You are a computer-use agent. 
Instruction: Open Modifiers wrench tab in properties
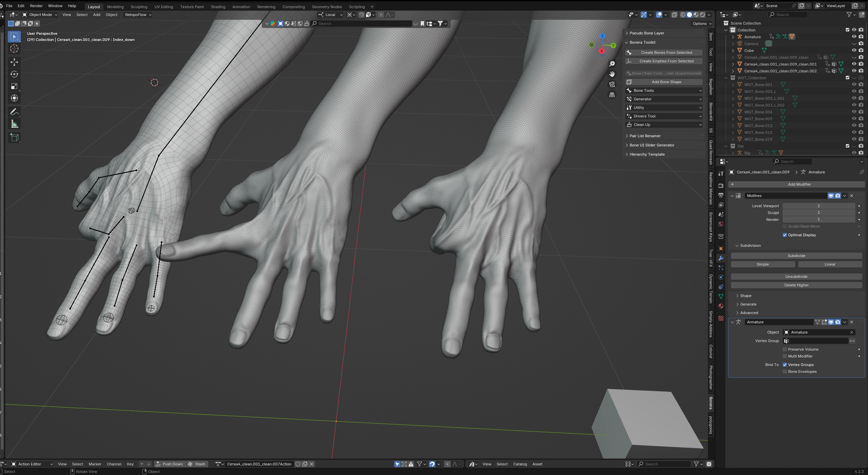[721, 258]
